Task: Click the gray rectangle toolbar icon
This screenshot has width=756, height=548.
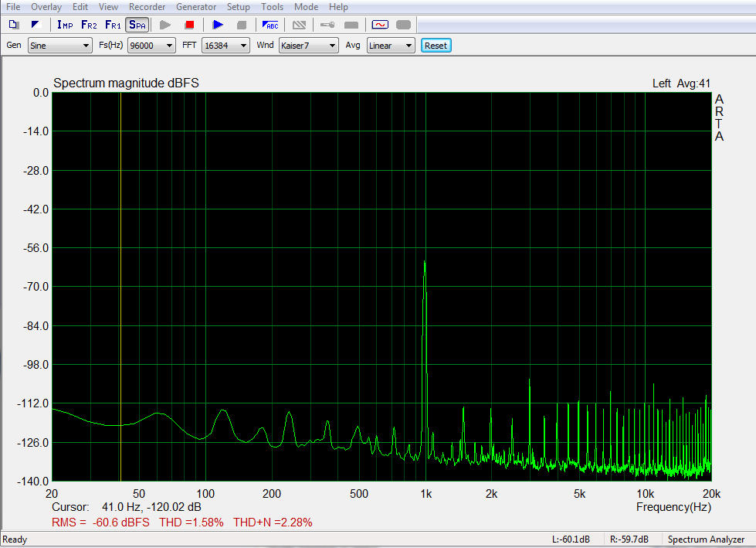Action: [351, 25]
